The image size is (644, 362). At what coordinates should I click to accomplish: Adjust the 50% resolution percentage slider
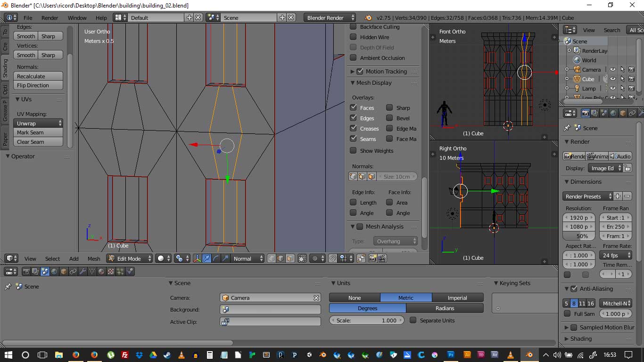[582, 236]
